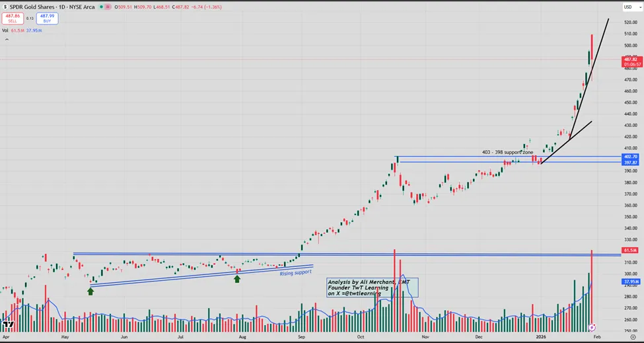
Task: Open the chart settings gear icon
Action: pyautogui.click(x=633, y=337)
